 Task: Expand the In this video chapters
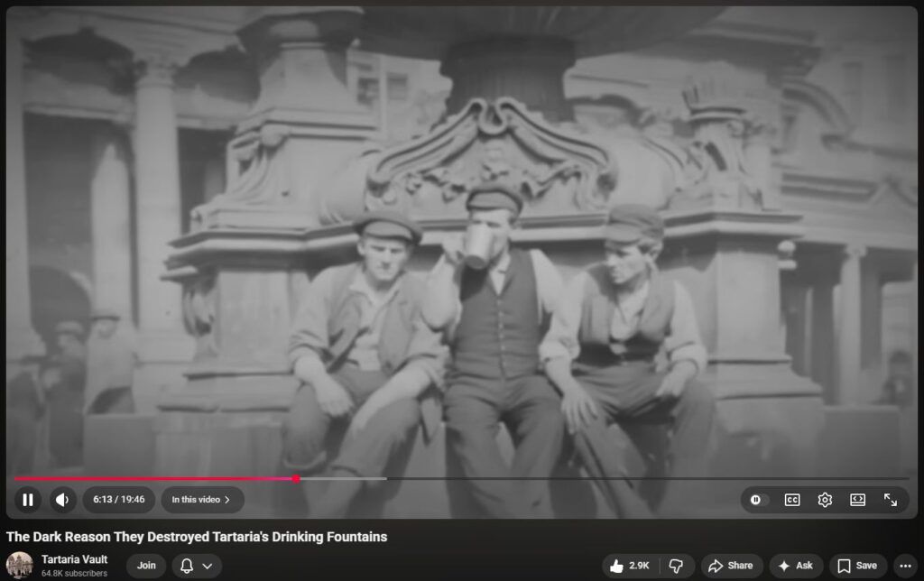(x=200, y=500)
